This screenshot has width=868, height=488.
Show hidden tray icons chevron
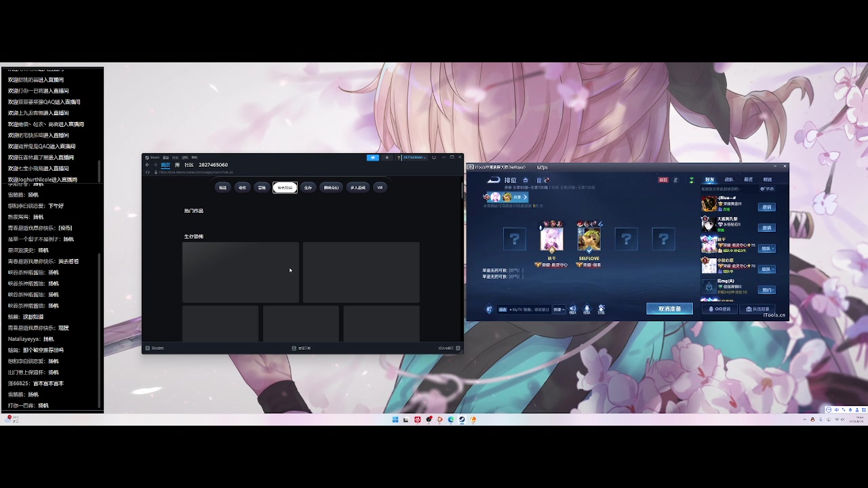tap(805, 420)
